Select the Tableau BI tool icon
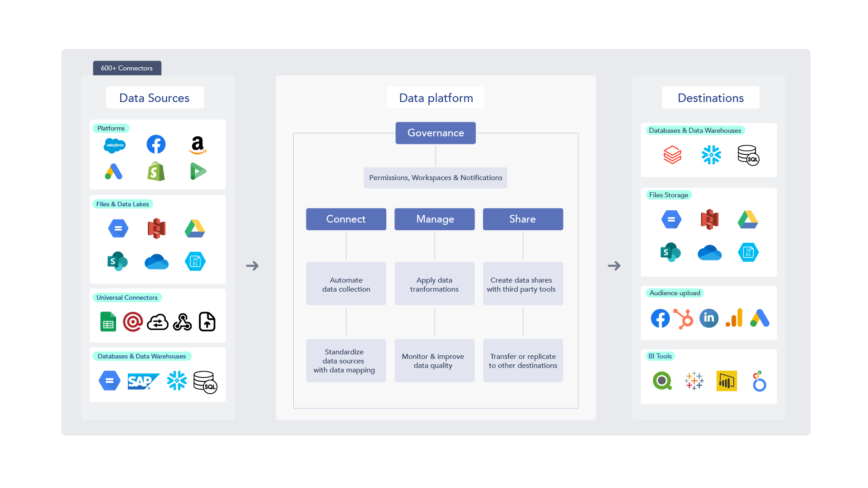Viewport: 868px width, 488px height. (x=694, y=381)
